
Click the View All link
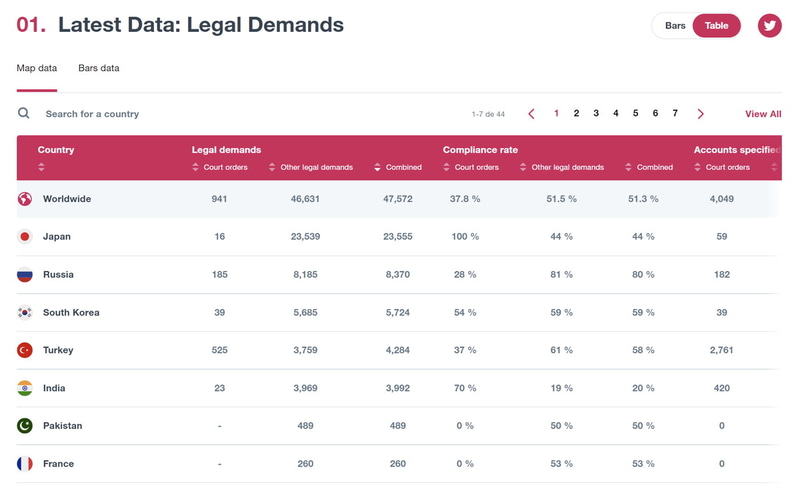763,114
